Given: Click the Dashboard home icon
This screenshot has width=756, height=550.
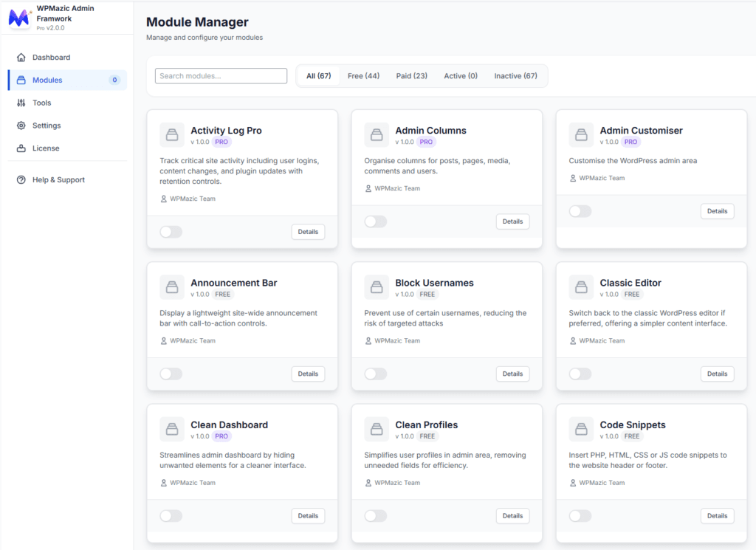Looking at the screenshot, I should [x=21, y=58].
